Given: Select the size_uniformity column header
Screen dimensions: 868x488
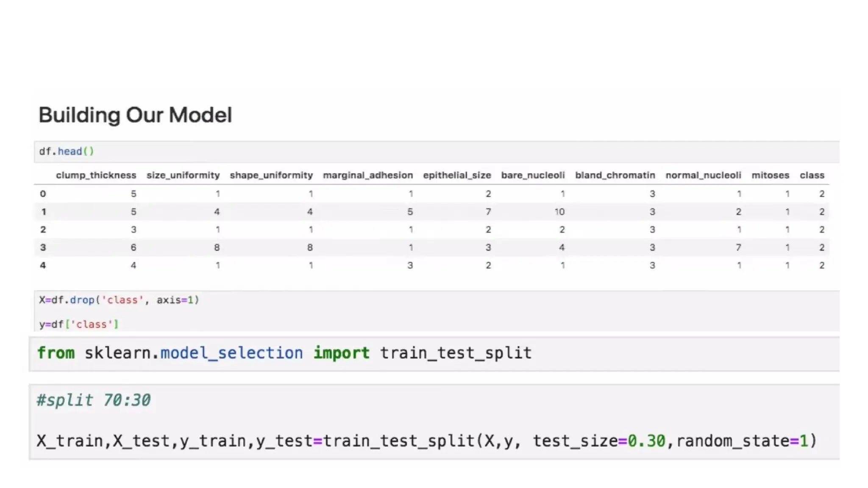Looking at the screenshot, I should 183,175.
